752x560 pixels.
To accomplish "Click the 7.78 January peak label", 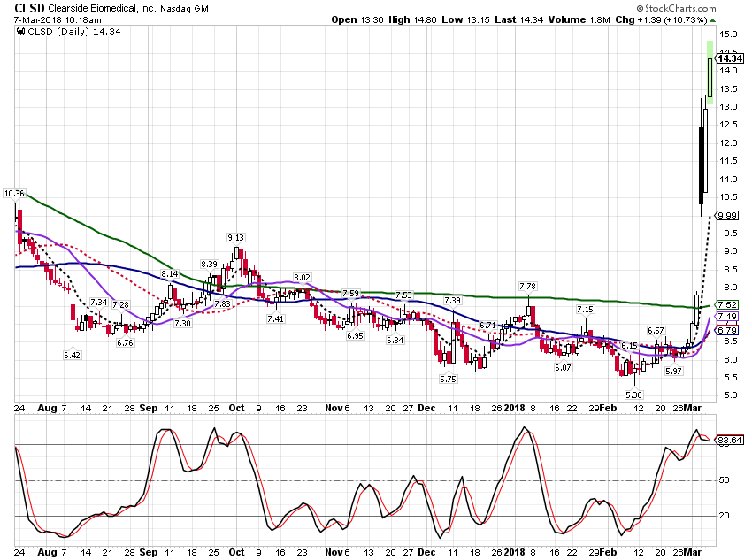I will pyautogui.click(x=527, y=287).
